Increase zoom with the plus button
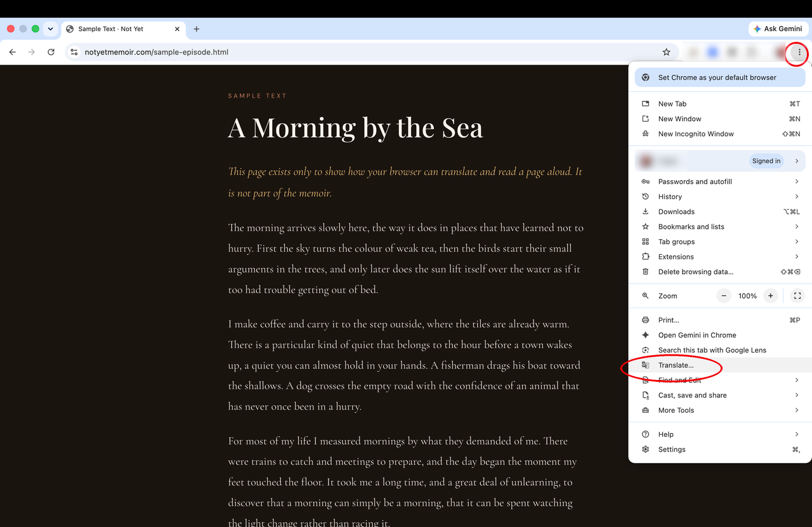The width and height of the screenshot is (812, 527). (x=770, y=296)
